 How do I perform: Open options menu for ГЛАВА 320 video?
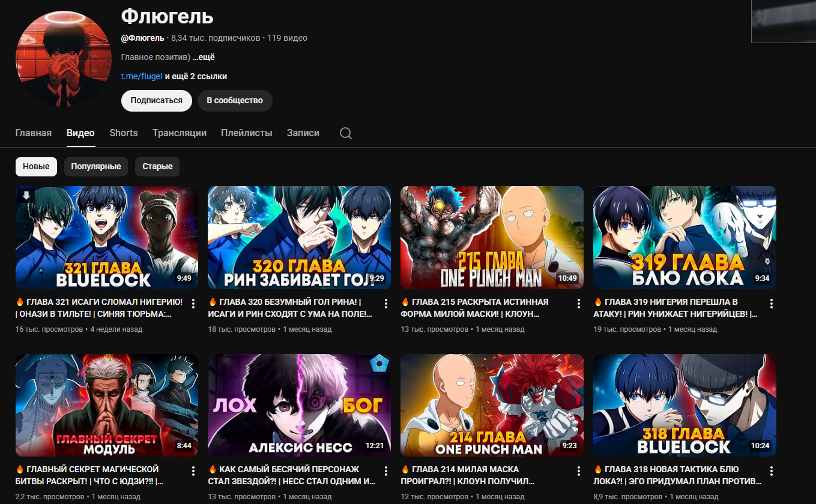(386, 304)
